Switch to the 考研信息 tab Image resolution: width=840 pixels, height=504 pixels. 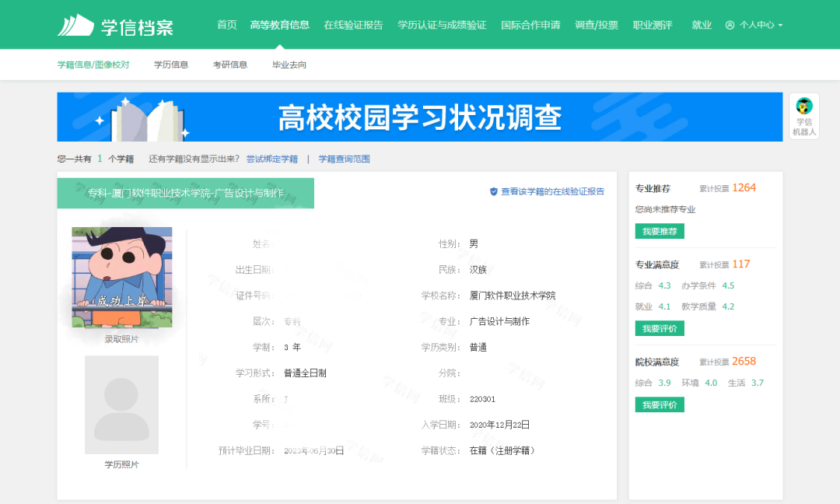pos(230,65)
